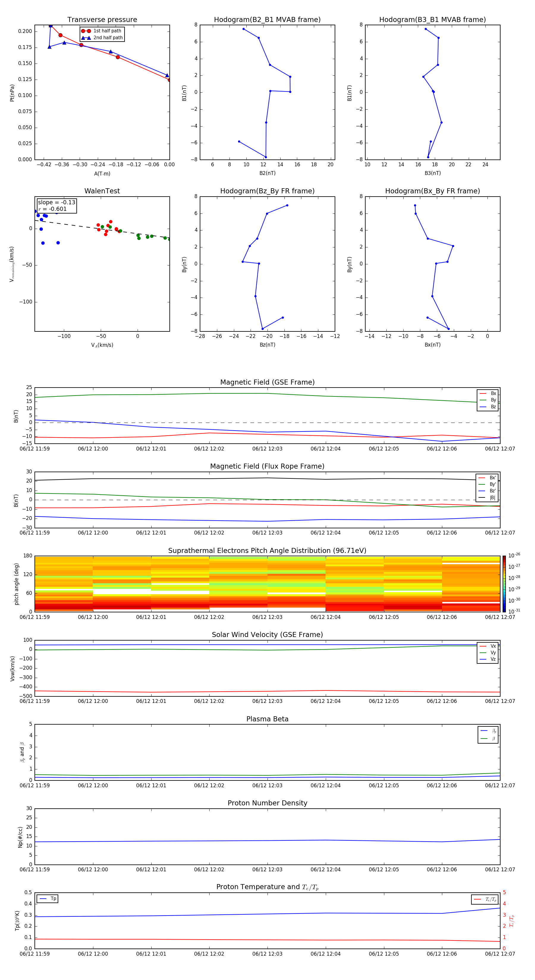
Task: Click the "Np(#/cc)" y-axis label
Action: [x=20, y=837]
